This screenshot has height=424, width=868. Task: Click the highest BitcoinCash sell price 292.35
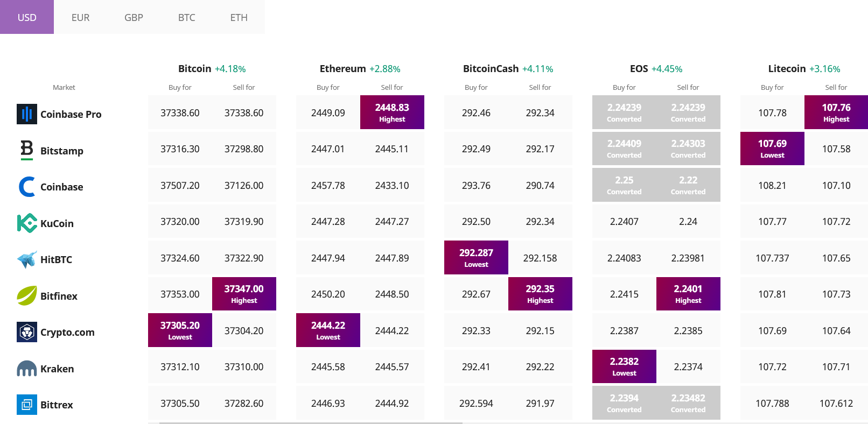click(x=540, y=294)
